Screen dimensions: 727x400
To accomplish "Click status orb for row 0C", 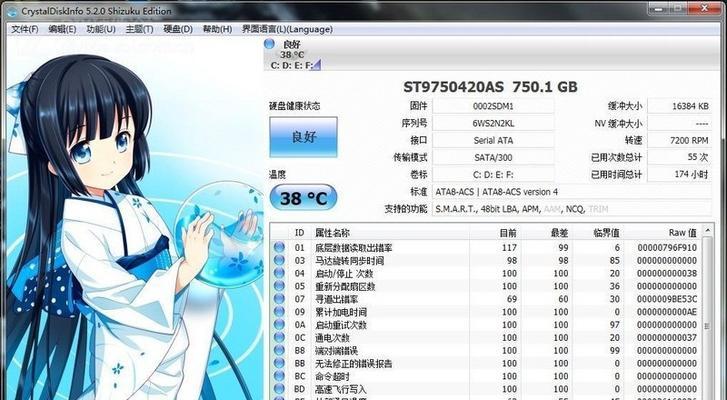I will (279, 337).
